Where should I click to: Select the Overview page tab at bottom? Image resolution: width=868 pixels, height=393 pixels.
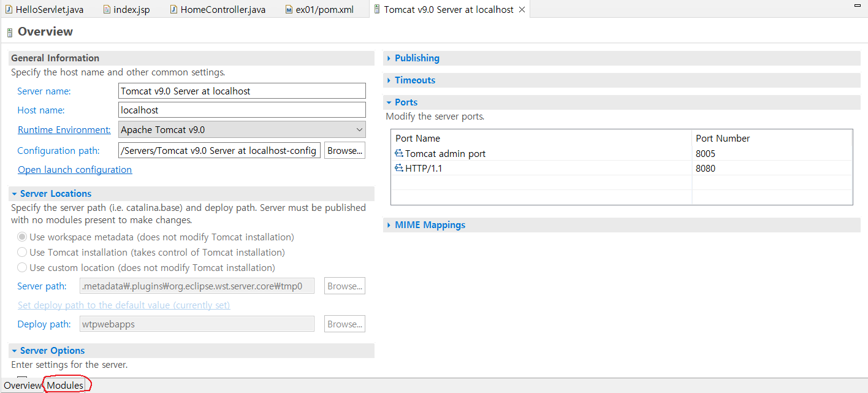(22, 385)
